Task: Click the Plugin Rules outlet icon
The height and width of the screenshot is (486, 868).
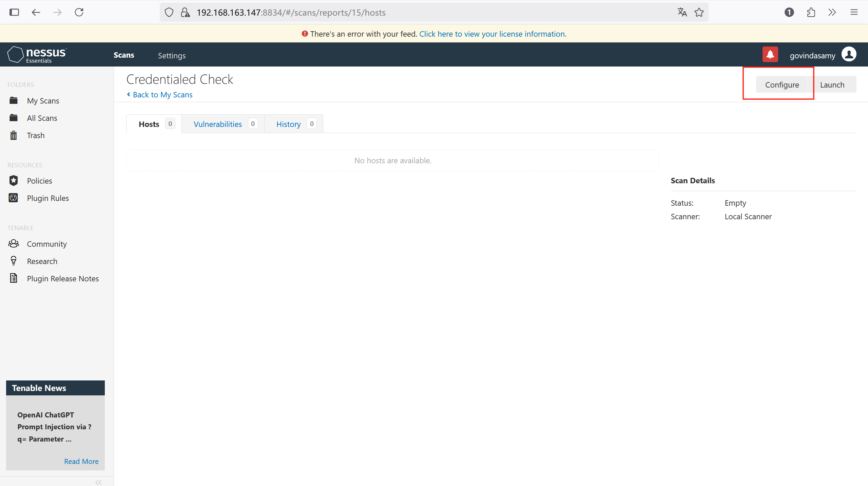Action: [x=14, y=198]
